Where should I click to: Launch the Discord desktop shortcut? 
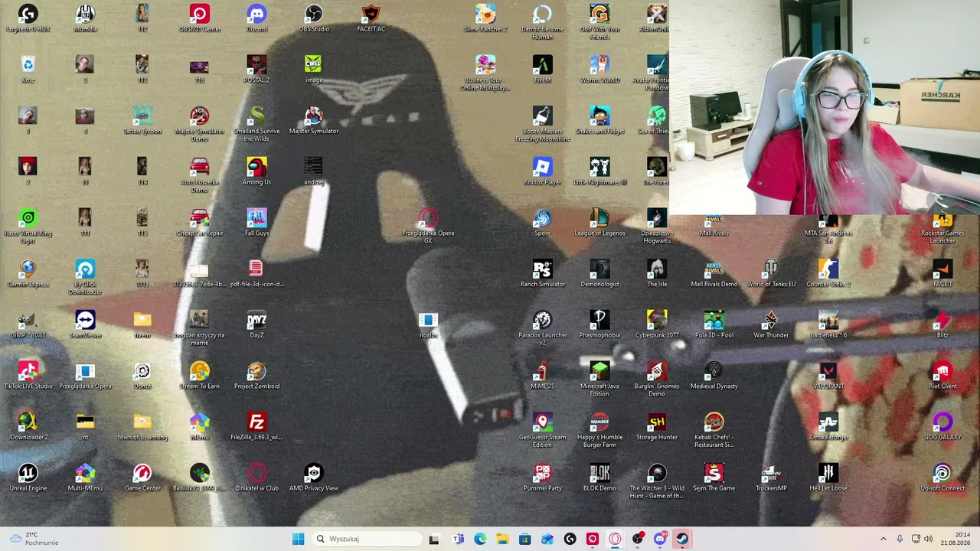coord(256,19)
